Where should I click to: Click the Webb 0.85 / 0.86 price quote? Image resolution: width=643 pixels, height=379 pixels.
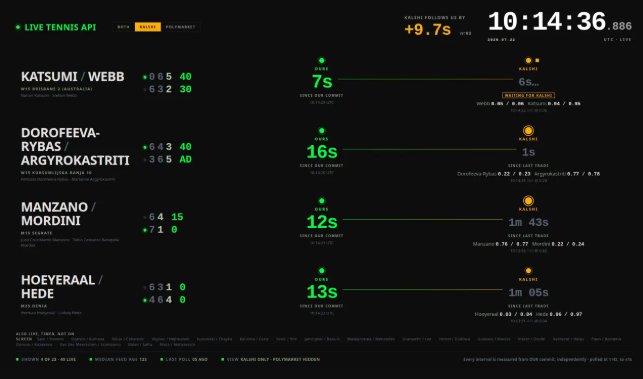point(500,104)
